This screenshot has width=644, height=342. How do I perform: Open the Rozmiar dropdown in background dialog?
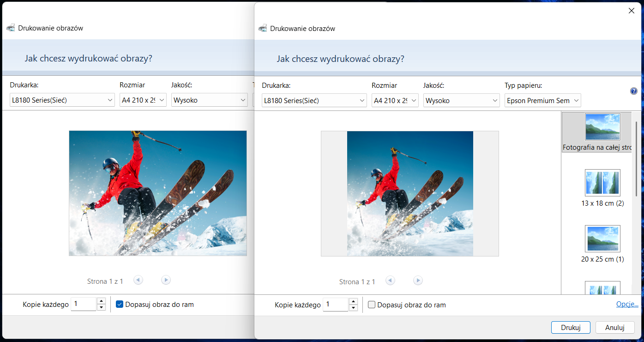point(143,100)
